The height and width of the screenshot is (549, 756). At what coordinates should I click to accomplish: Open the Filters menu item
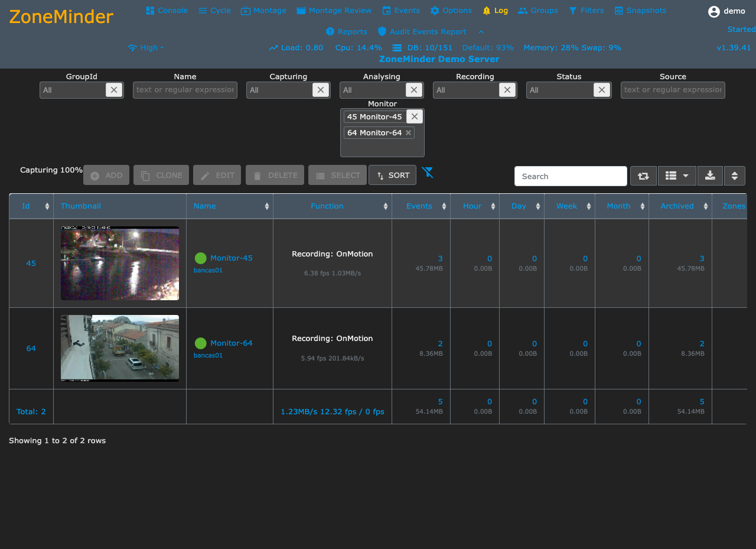click(x=586, y=11)
